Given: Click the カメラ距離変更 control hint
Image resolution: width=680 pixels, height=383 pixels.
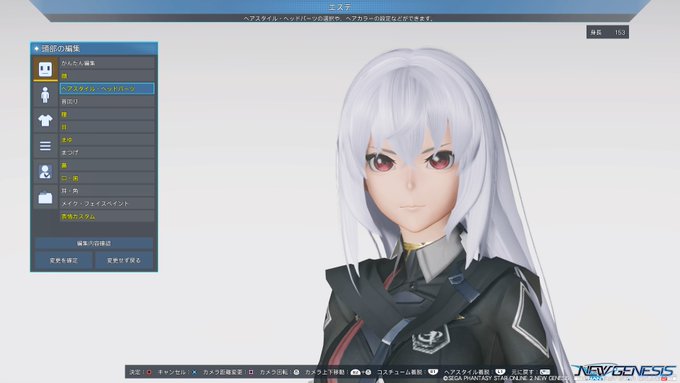Looking at the screenshot, I should [228, 372].
